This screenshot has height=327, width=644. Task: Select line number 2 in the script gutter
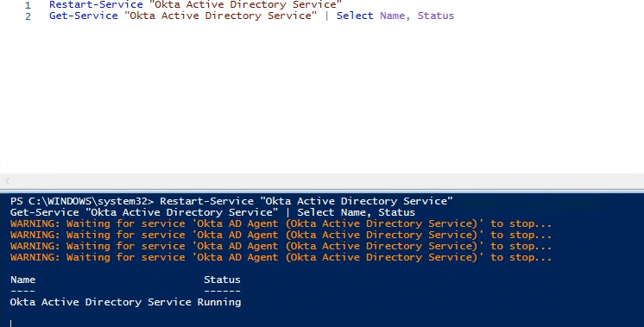tap(28, 16)
